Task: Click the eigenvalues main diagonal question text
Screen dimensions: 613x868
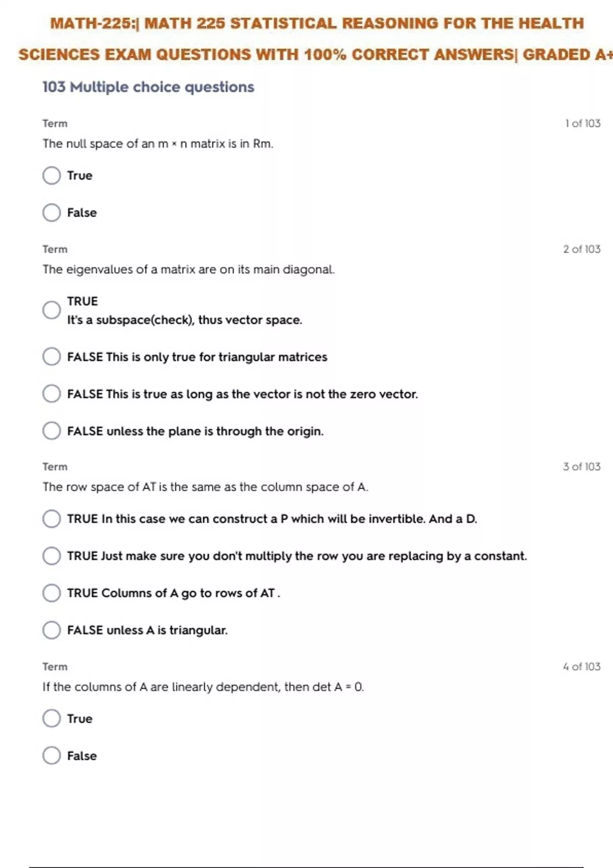Action: point(188,270)
